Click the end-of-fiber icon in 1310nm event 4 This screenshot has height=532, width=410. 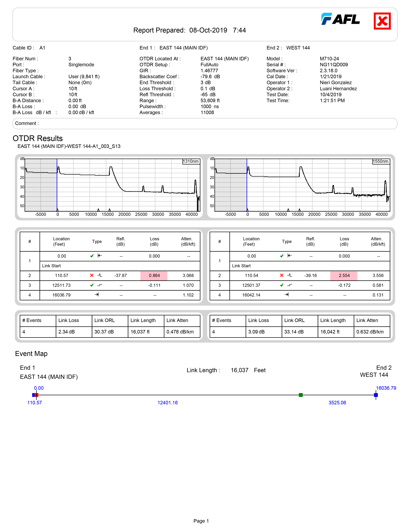(97, 295)
